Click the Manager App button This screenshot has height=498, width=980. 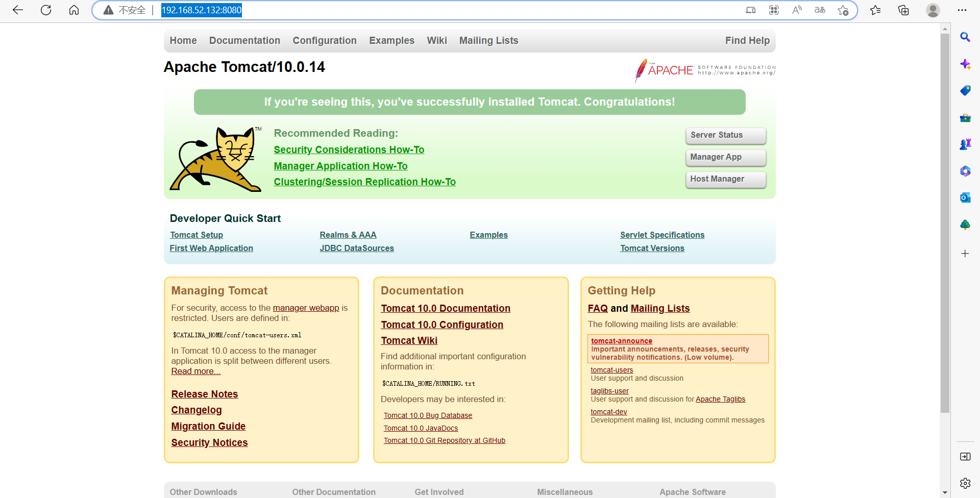725,157
